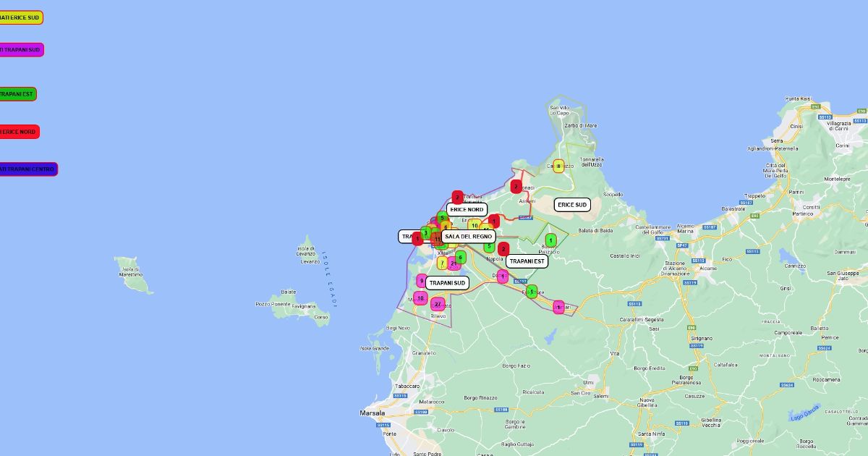
Task: Click the blue TRAPANI CENTRO legend button
Action: [x=28, y=169]
